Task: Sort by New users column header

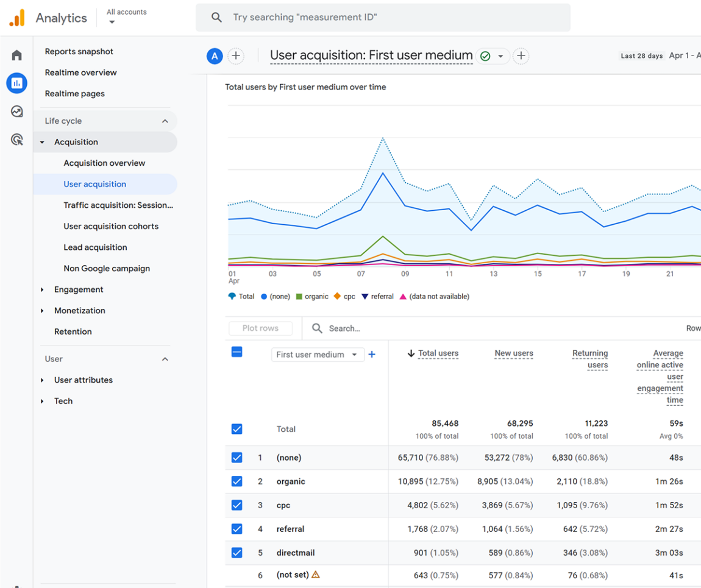Action: [x=514, y=353]
